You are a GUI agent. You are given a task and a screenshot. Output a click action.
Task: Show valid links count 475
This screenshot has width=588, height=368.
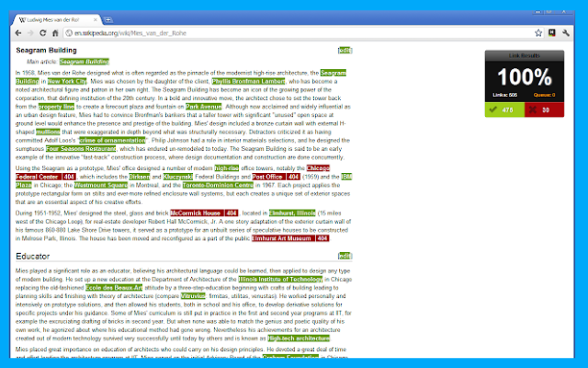pos(504,109)
